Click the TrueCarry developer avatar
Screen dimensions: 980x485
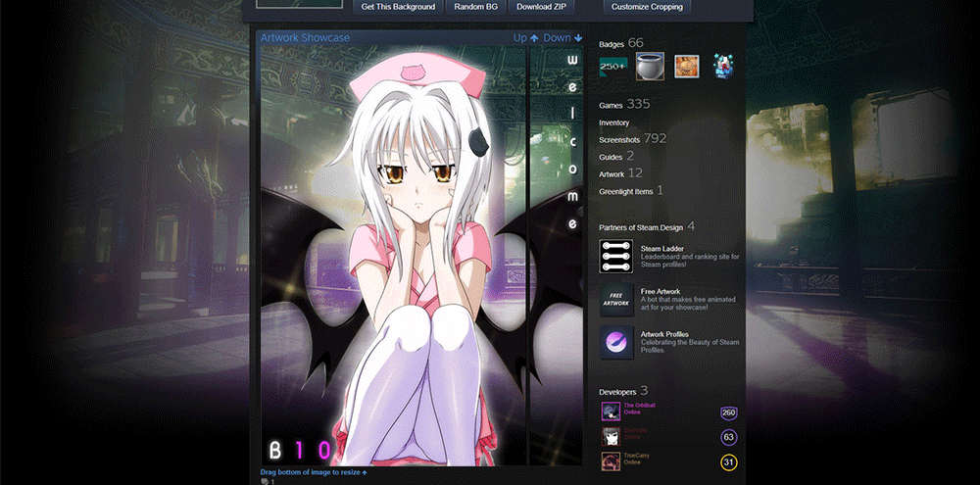coord(610,461)
